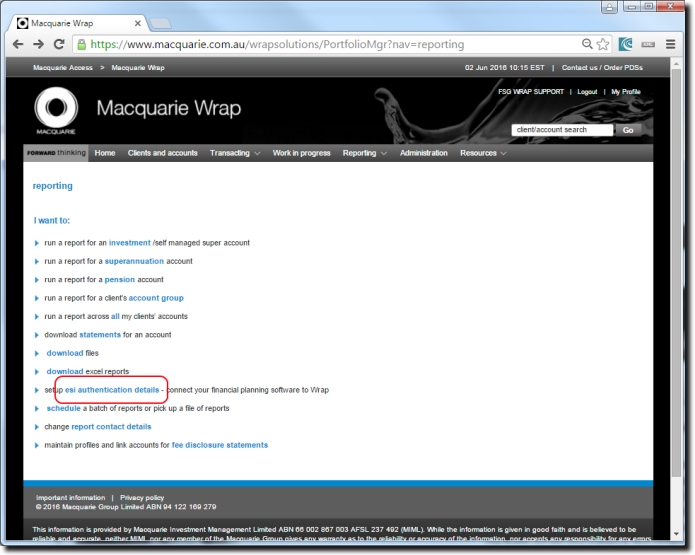Open the Administration menu
Image resolution: width=695 pixels, height=555 pixels.
pyautogui.click(x=424, y=153)
